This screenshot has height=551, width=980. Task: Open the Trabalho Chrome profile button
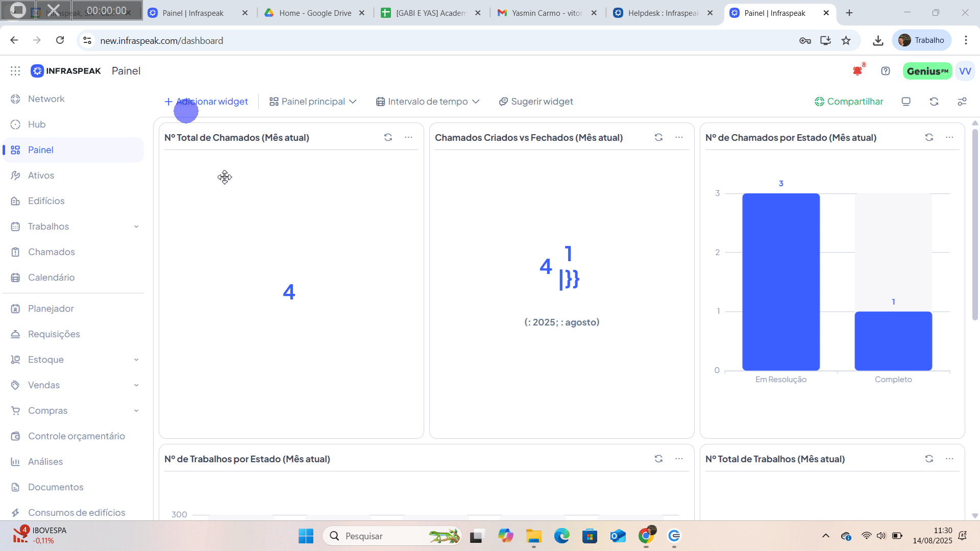tap(922, 40)
